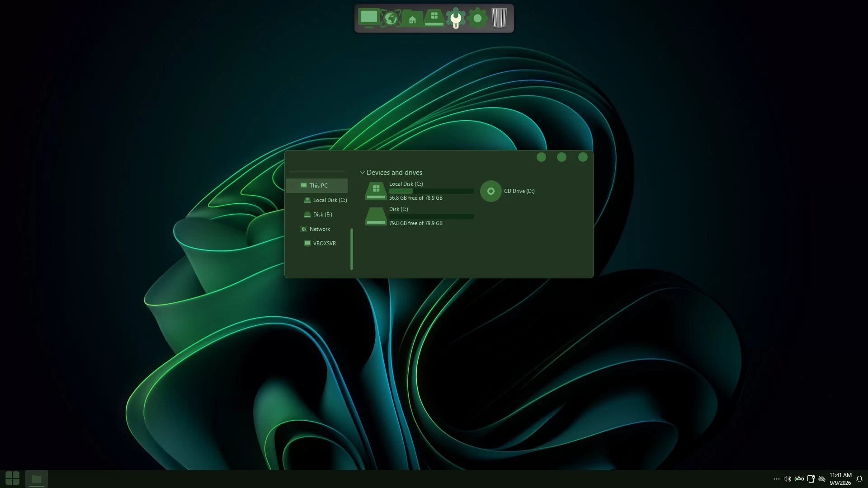Select the Disk (E:) drive tile

point(420,216)
